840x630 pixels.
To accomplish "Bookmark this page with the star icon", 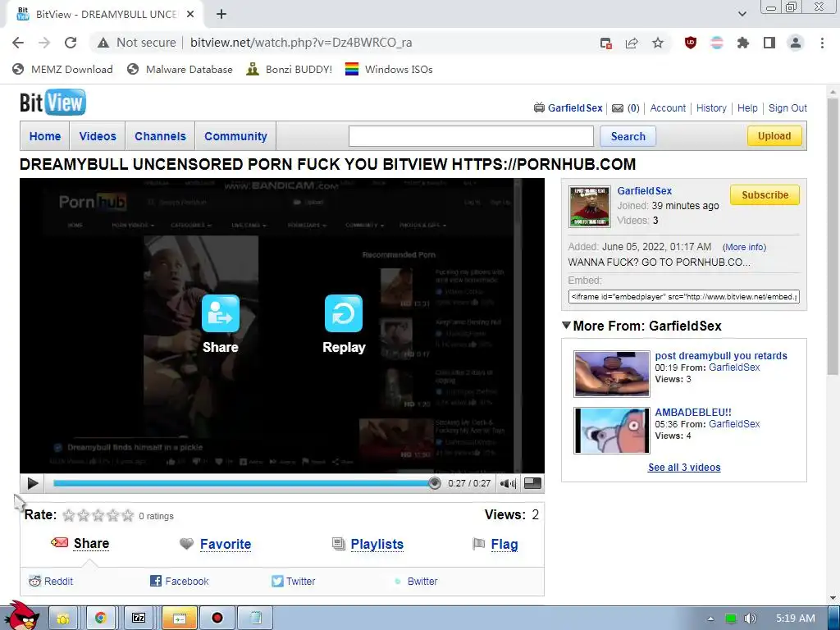I will [657, 43].
